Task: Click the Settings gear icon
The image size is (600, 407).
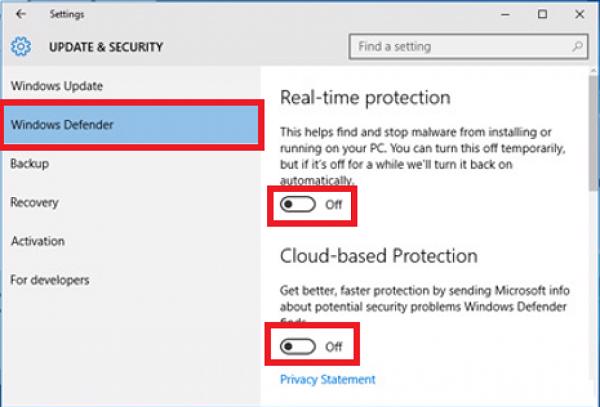Action: click(21, 47)
